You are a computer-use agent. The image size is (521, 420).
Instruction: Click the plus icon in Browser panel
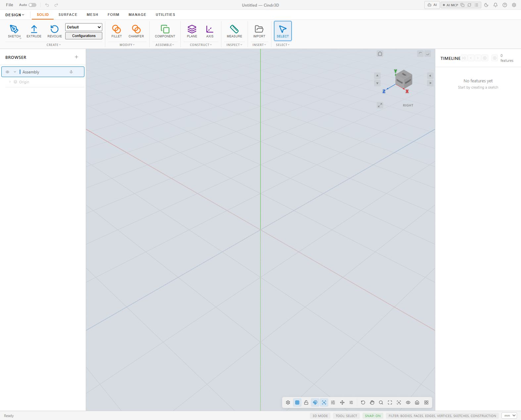pyautogui.click(x=76, y=57)
